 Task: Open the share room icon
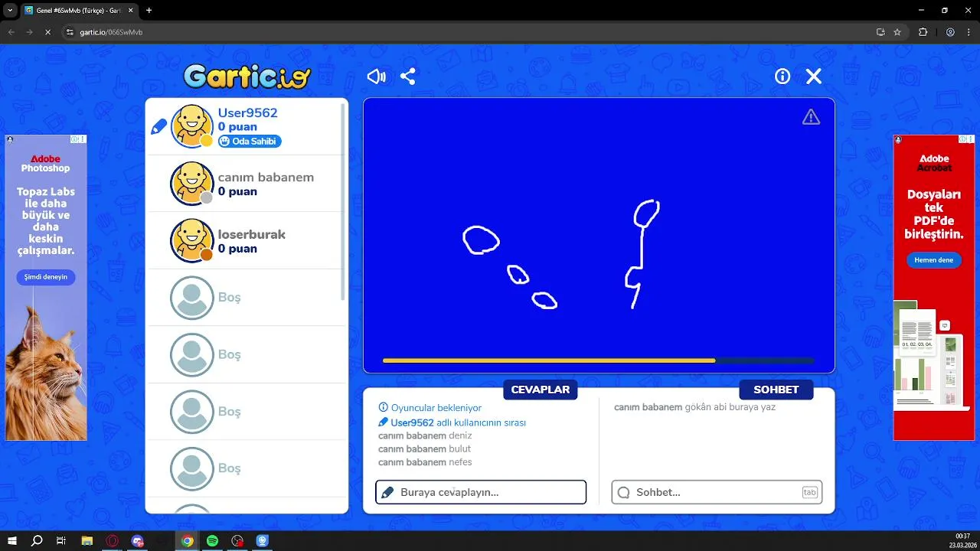tap(408, 77)
